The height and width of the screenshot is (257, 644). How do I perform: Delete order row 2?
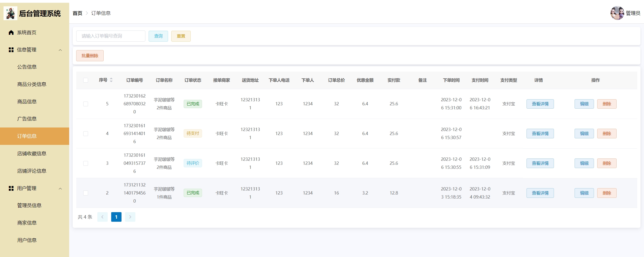[607, 193]
